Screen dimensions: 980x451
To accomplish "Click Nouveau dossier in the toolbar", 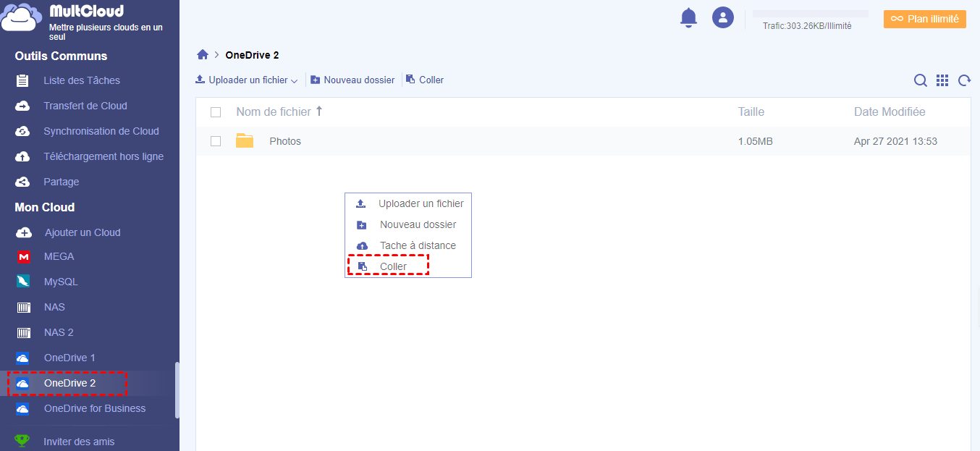I will [352, 80].
